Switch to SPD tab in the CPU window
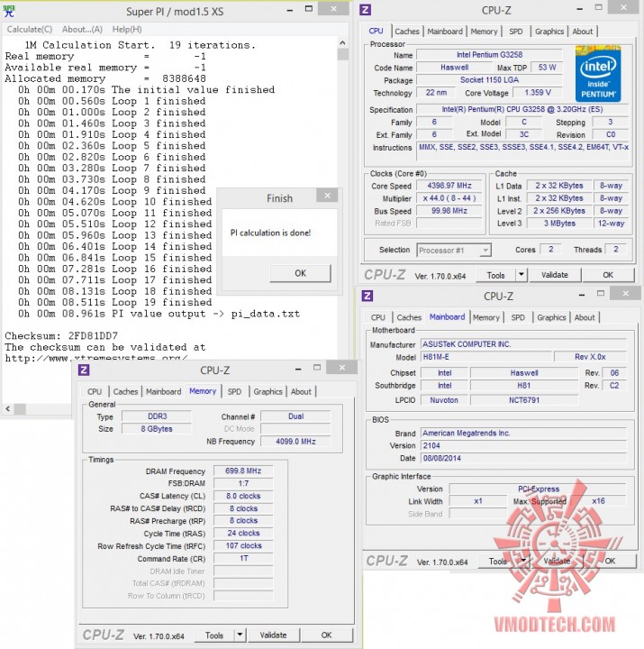 click(516, 32)
